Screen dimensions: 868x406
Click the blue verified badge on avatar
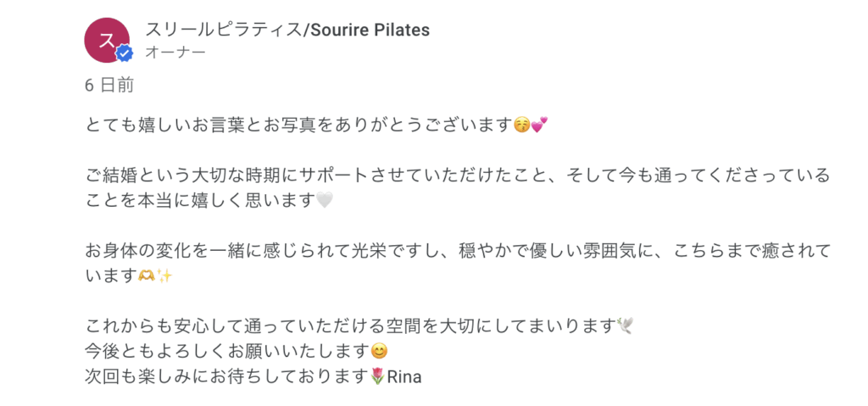click(x=125, y=54)
